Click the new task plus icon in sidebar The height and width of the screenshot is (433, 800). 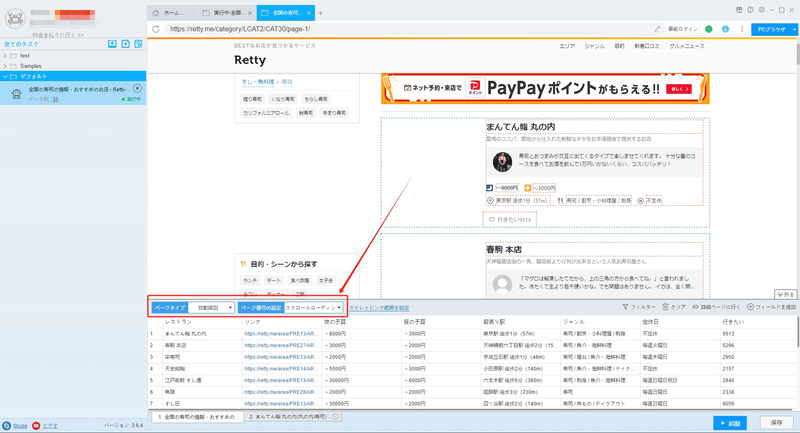coord(126,44)
